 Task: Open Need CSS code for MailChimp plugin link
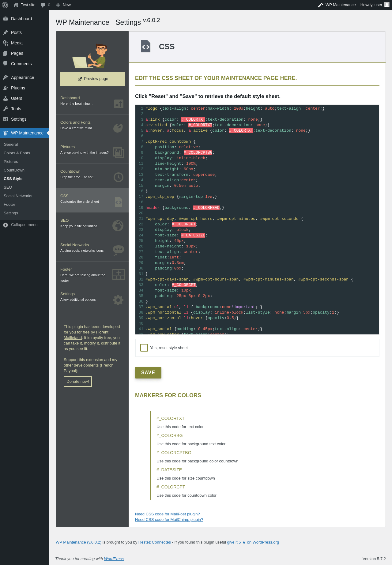[169, 520]
